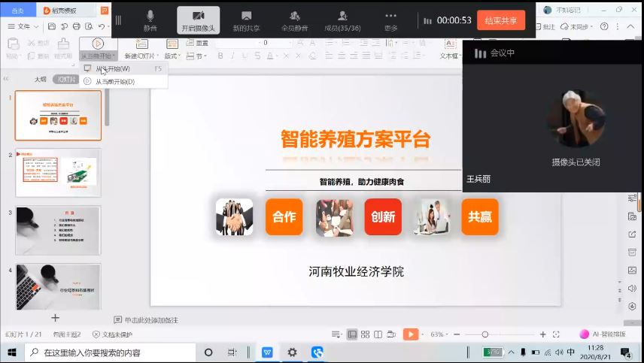
Task: Choose 从当前开始(D) menu entry
Action: pyautogui.click(x=114, y=81)
